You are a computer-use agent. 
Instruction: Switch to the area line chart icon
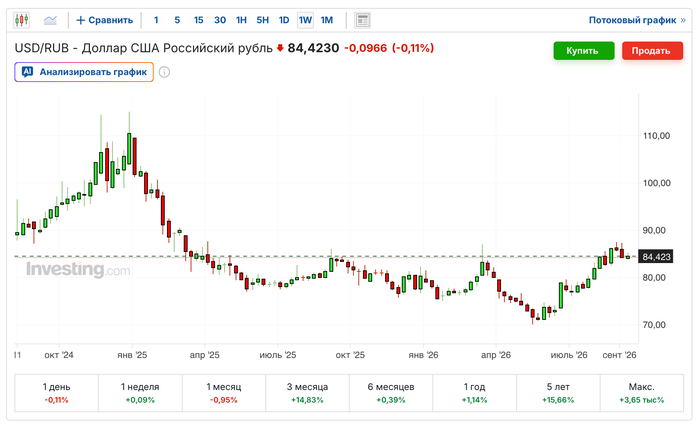click(50, 20)
